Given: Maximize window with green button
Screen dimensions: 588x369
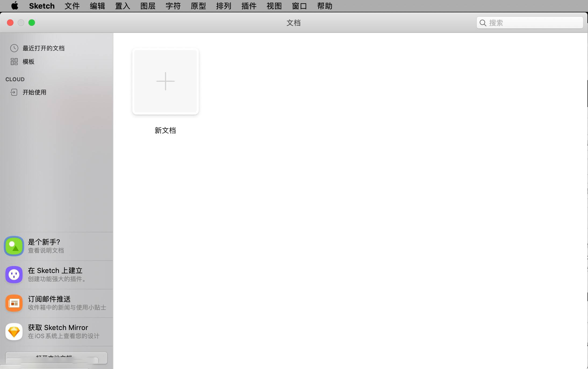Looking at the screenshot, I should tap(32, 23).
